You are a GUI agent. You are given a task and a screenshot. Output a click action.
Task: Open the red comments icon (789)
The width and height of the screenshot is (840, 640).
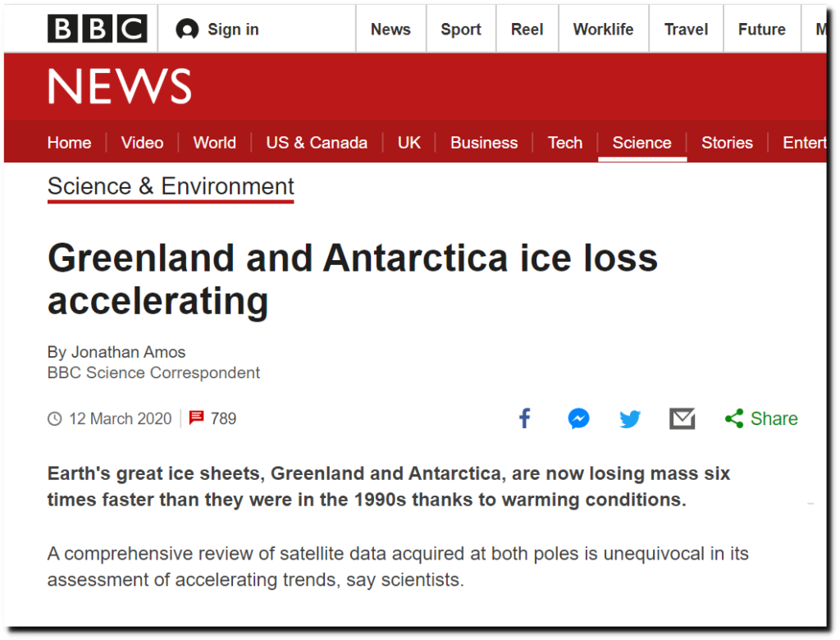(x=197, y=418)
